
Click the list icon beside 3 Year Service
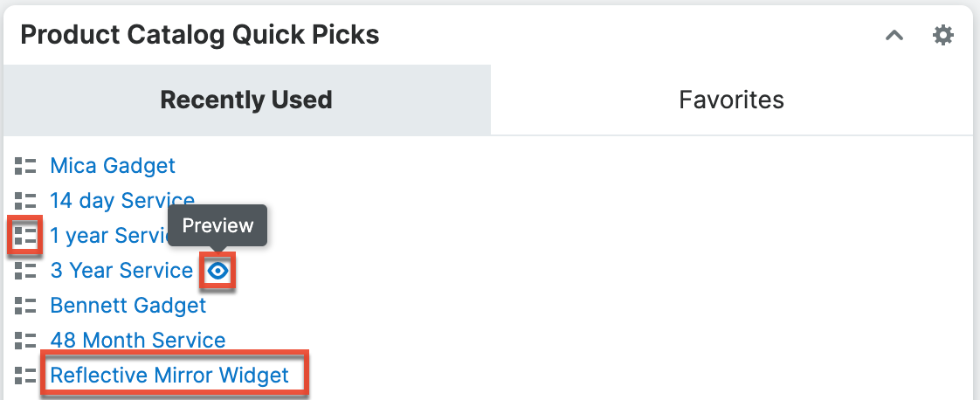click(x=25, y=271)
